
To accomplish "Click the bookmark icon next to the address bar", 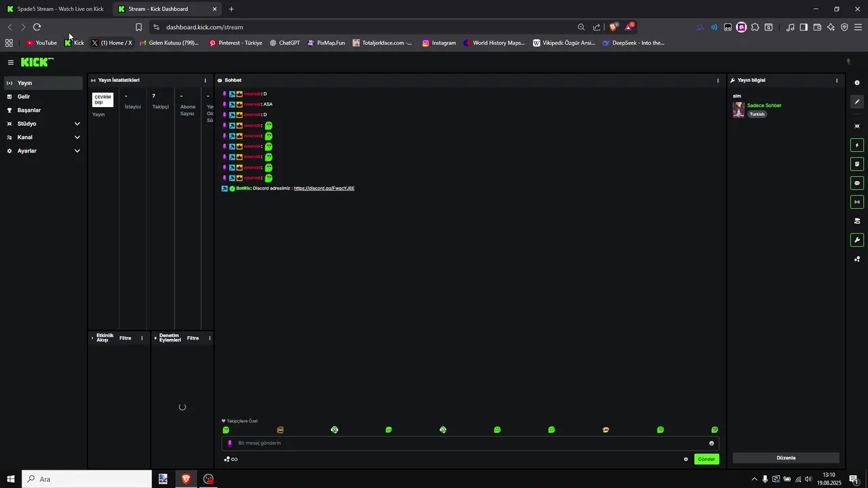I will click(138, 27).
